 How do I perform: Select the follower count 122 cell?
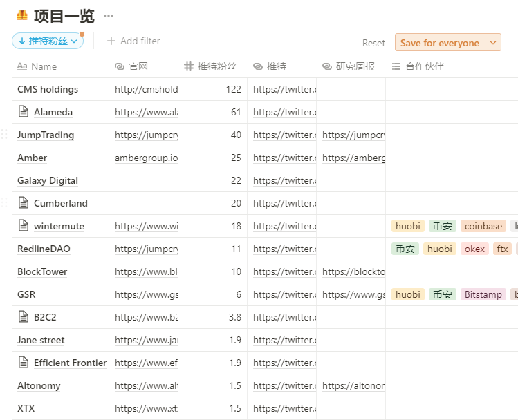pyautogui.click(x=213, y=89)
